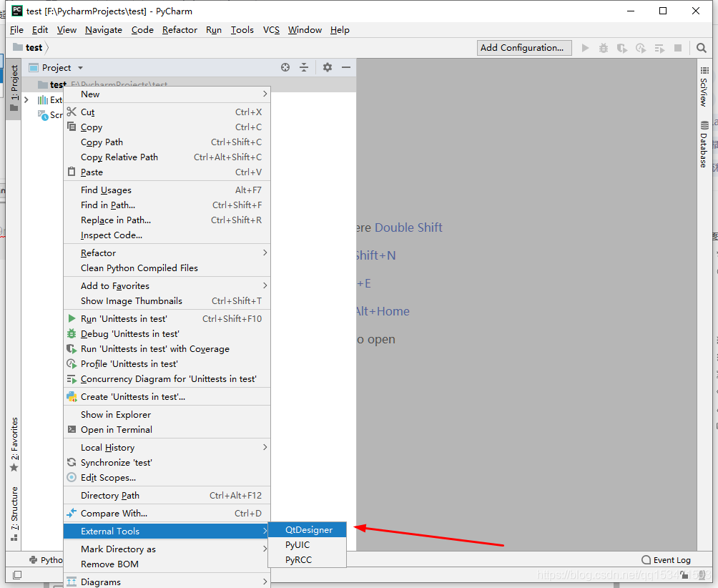Choose Run 'Unittests in test'
This screenshot has width=718, height=588.
(x=167, y=319)
